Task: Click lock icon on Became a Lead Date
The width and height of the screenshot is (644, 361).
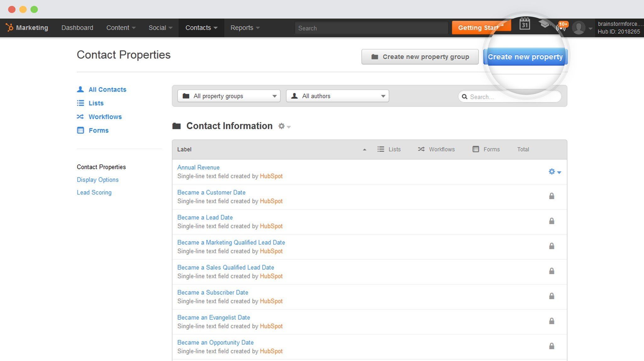Action: coord(552,221)
